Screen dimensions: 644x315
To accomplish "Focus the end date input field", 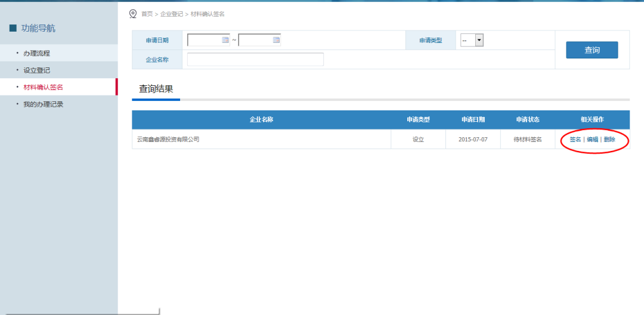I will [x=259, y=40].
